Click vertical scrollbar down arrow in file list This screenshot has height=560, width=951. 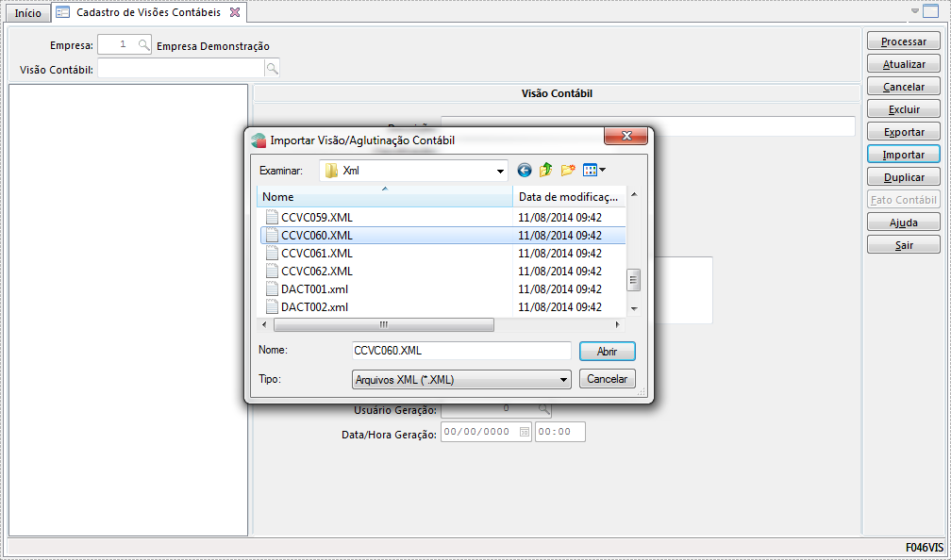(634, 309)
